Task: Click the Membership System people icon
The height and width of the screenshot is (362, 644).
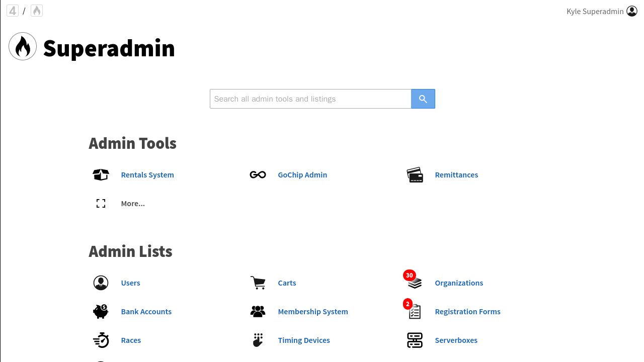Action: tap(258, 311)
